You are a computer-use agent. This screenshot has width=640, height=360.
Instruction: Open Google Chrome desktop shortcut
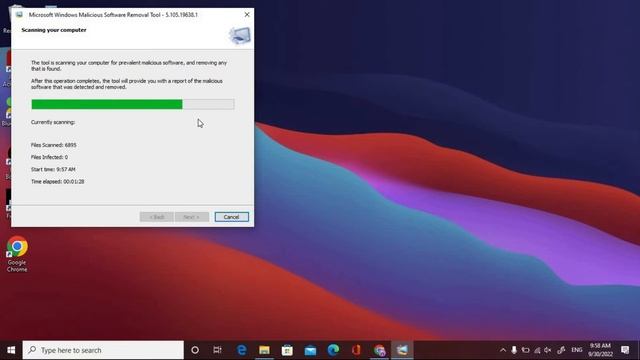17,254
